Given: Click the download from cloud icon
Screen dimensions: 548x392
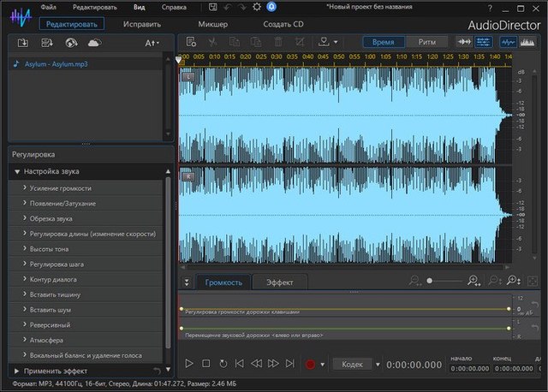Looking at the screenshot, I should point(94,42).
